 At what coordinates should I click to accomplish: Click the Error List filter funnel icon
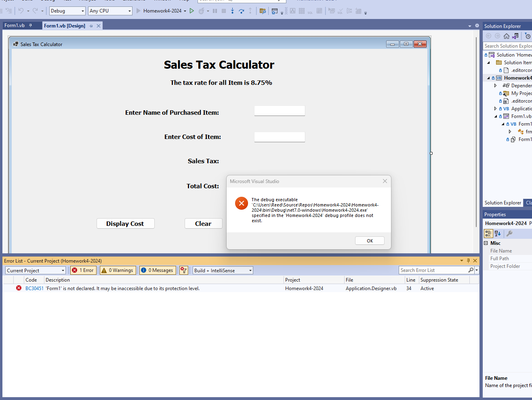184,270
